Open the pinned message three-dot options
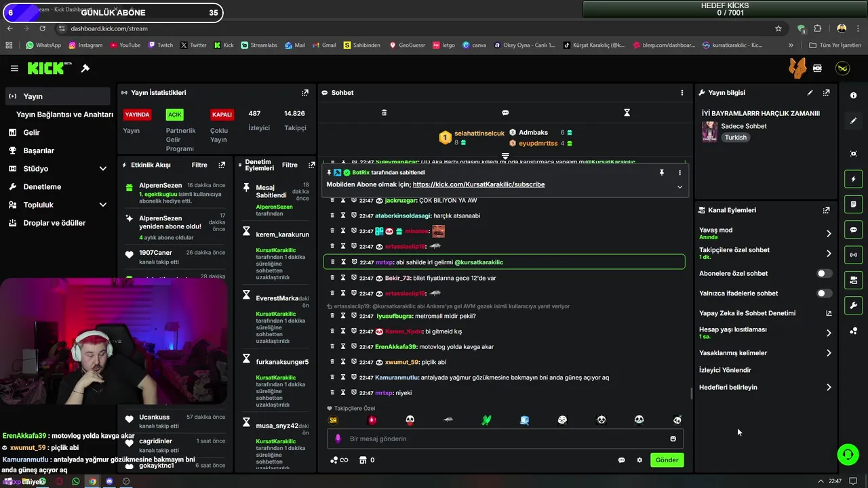Image resolution: width=868 pixels, height=488 pixels. [679, 173]
